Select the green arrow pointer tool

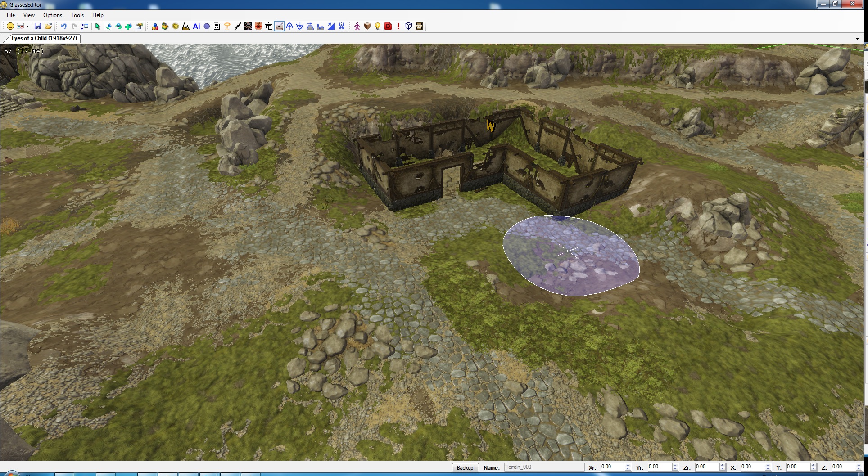pyautogui.click(x=97, y=27)
